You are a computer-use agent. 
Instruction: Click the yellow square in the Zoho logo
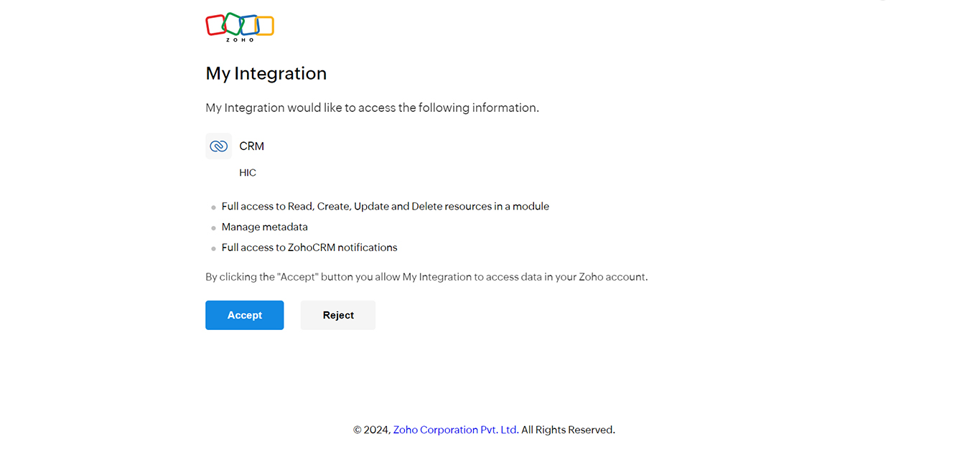tap(266, 26)
